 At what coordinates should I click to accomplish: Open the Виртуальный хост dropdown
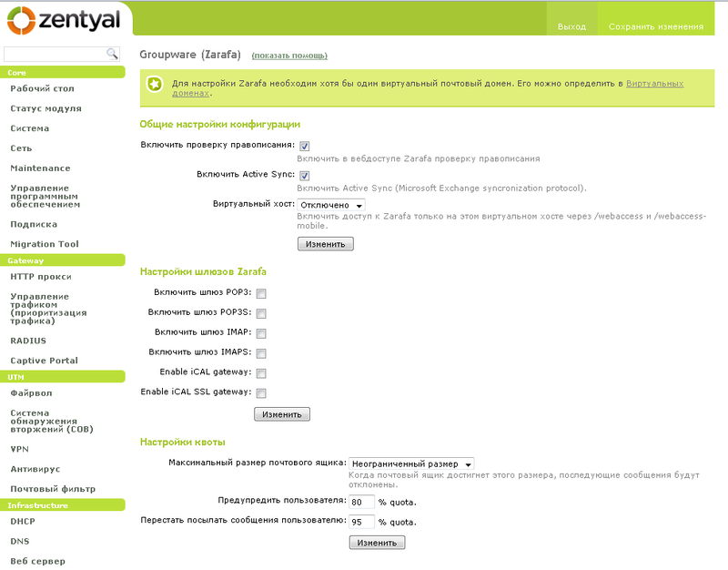click(331, 205)
